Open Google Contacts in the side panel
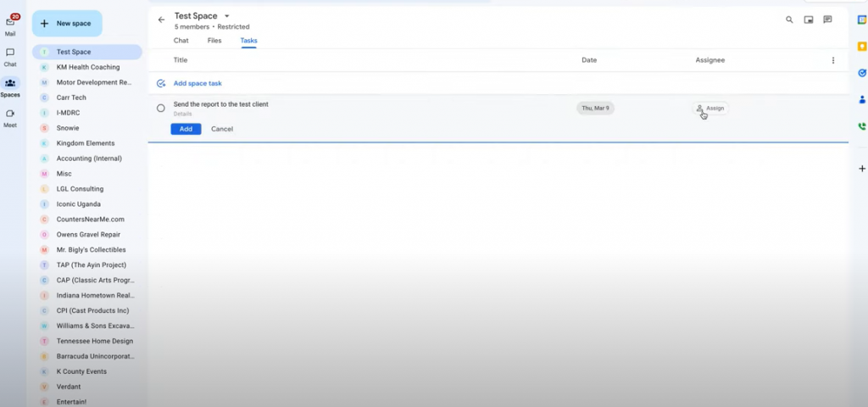This screenshot has height=407, width=868. (x=861, y=99)
